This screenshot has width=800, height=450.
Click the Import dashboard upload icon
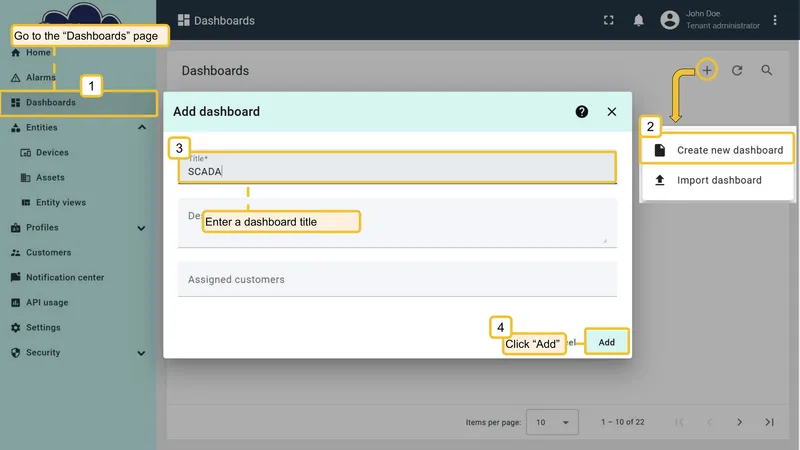point(660,180)
